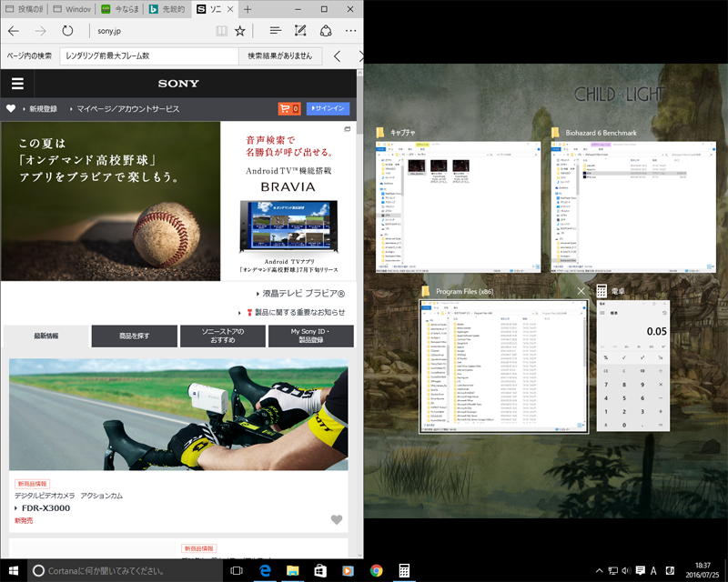Go to previous find result arrow
This screenshot has height=582, width=728.
(337, 56)
